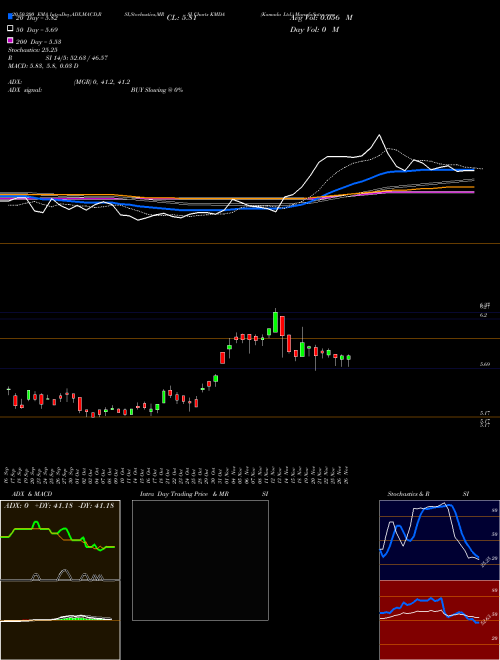500x660 pixels.
Task: Click the tallest green candlestick at the peak
Action: (x=275, y=322)
